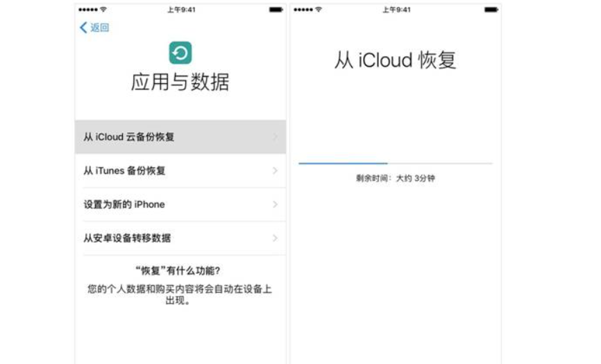Choose 设置为新的 iPhone label
The height and width of the screenshot is (364, 601).
click(x=124, y=205)
